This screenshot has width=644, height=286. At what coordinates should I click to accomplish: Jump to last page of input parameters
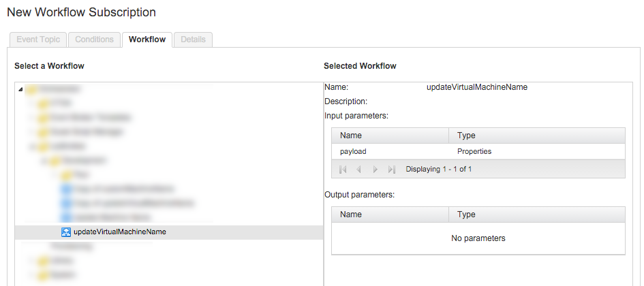click(391, 169)
